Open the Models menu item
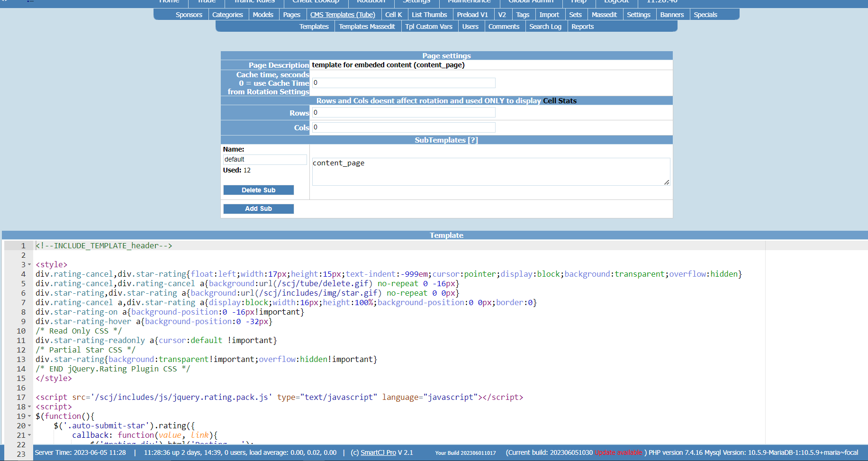Image resolution: width=868 pixels, height=461 pixels. (x=263, y=15)
